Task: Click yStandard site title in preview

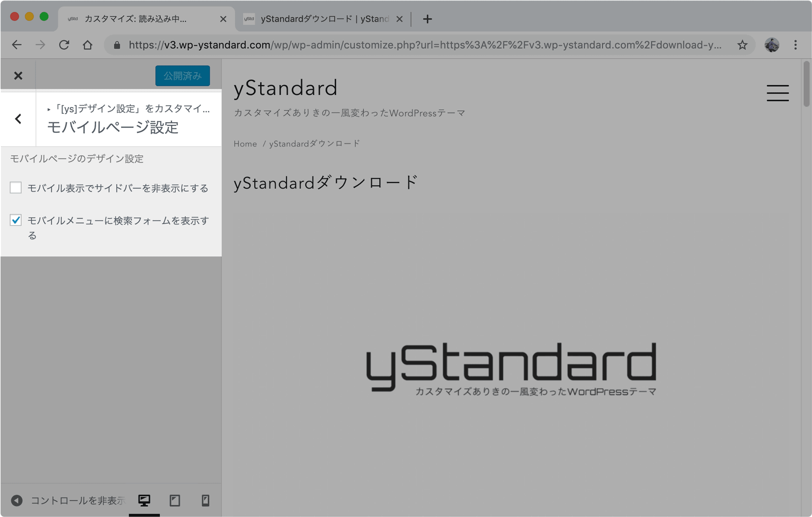Action: 286,88
